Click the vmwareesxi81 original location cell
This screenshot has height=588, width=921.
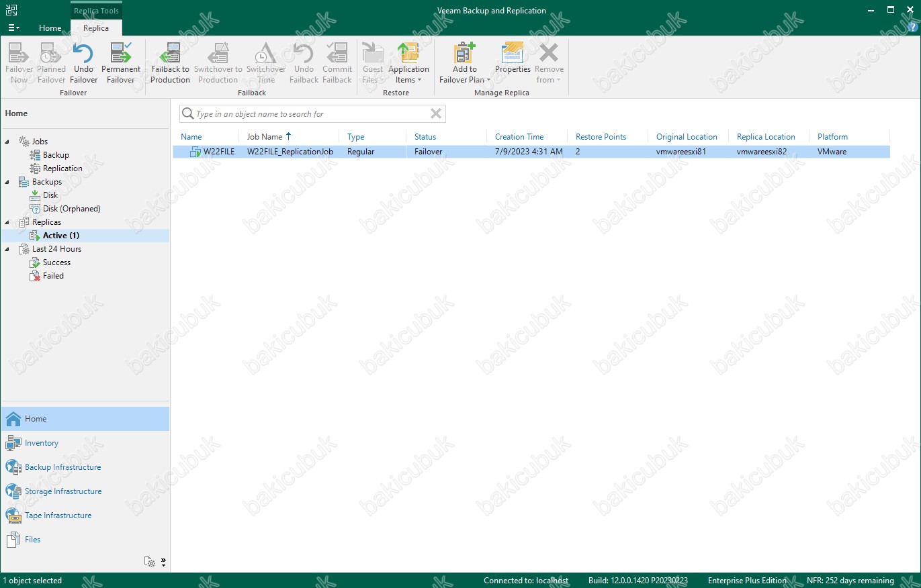coord(681,152)
